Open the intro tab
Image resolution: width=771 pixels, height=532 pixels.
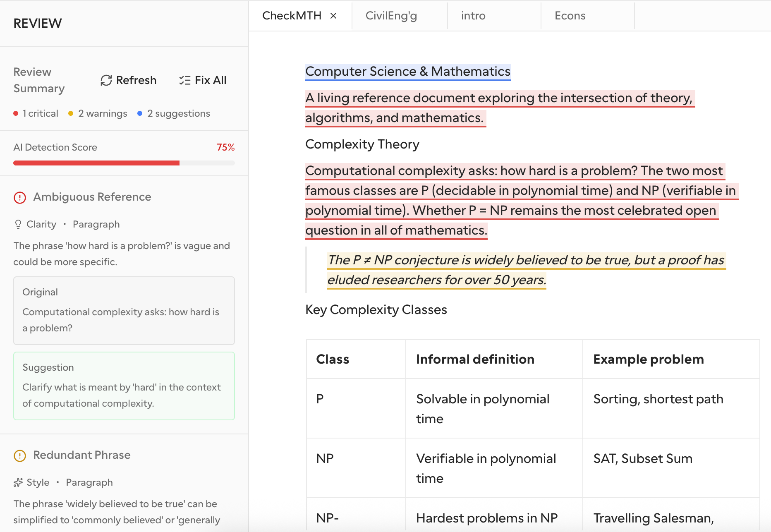[x=473, y=16]
